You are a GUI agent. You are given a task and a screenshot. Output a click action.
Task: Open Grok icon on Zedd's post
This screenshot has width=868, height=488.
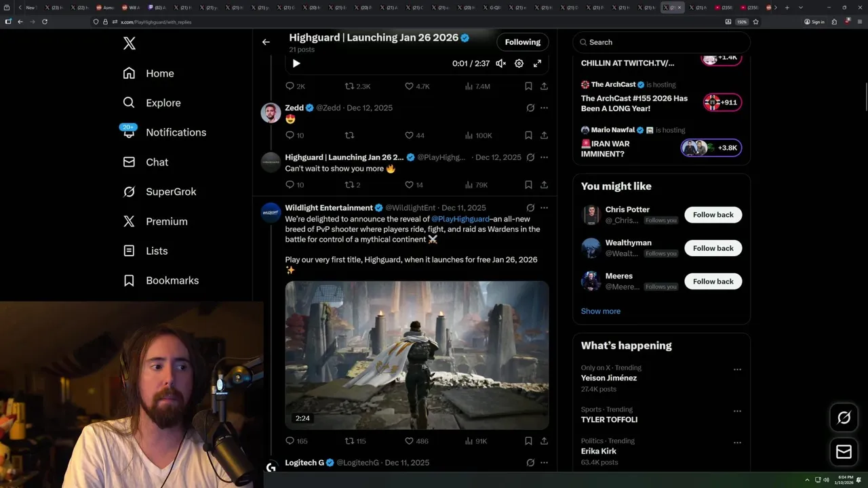pyautogui.click(x=530, y=108)
